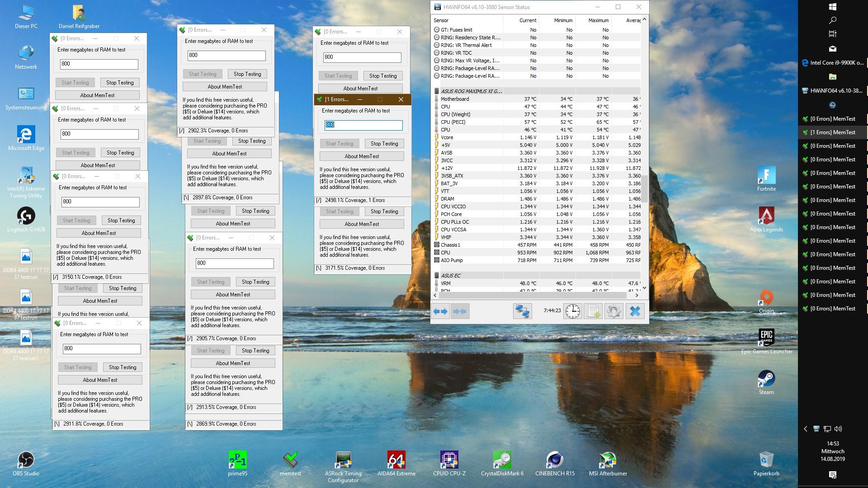The height and width of the screenshot is (488, 868).
Task: Open DDR4 4400 17 17 17 37 testrun1 image file
Action: (26, 345)
